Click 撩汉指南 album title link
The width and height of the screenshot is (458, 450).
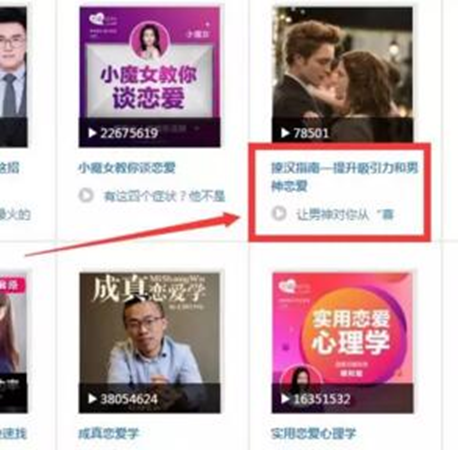click(x=344, y=177)
